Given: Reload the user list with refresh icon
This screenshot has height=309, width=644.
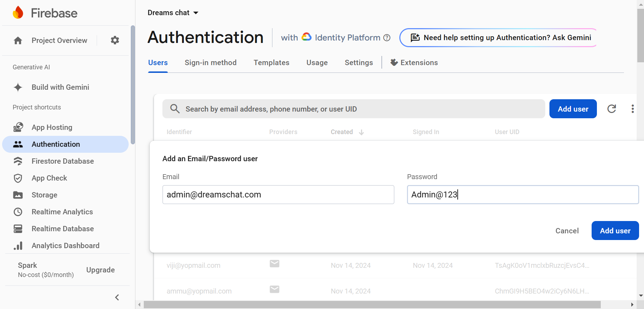Looking at the screenshot, I should 612,109.
